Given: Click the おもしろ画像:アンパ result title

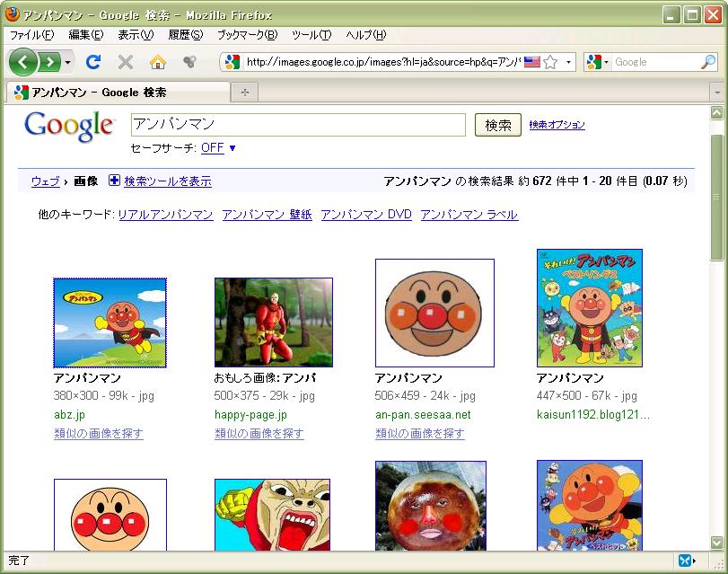Looking at the screenshot, I should point(265,378).
